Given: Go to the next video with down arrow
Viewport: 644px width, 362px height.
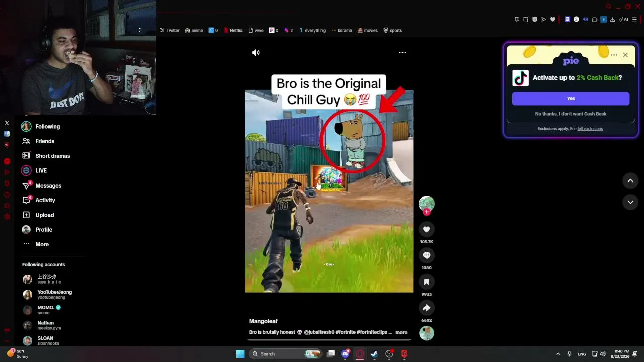Looking at the screenshot, I should click(x=630, y=202).
